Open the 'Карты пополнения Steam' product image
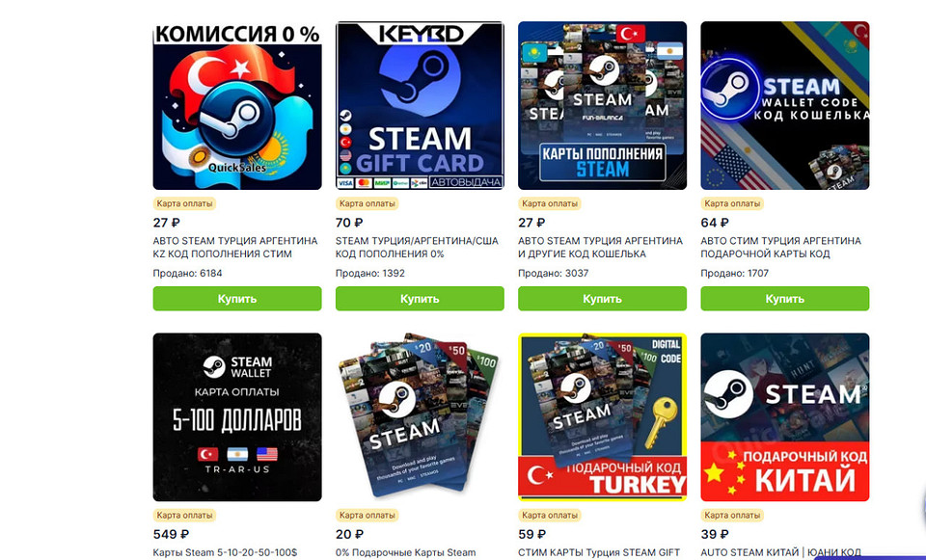The height and width of the screenshot is (560, 926). [602, 106]
